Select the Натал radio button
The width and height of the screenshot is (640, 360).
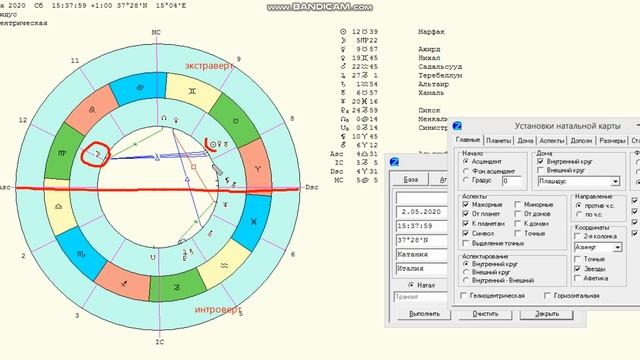411,285
